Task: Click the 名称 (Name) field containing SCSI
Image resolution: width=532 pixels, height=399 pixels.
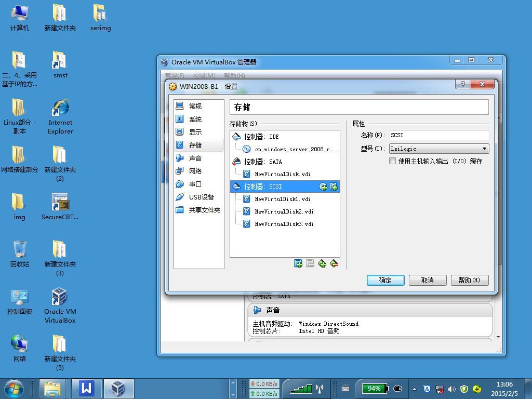Action: coord(439,135)
